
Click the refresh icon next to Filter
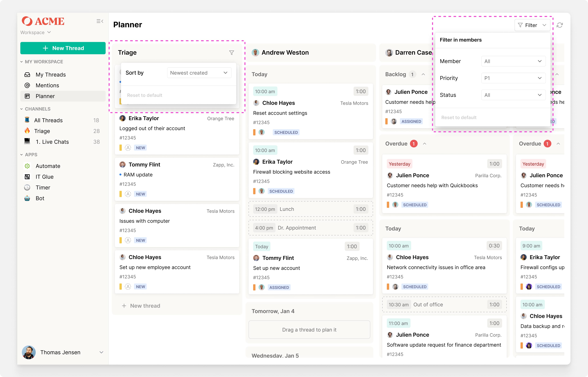coord(560,25)
